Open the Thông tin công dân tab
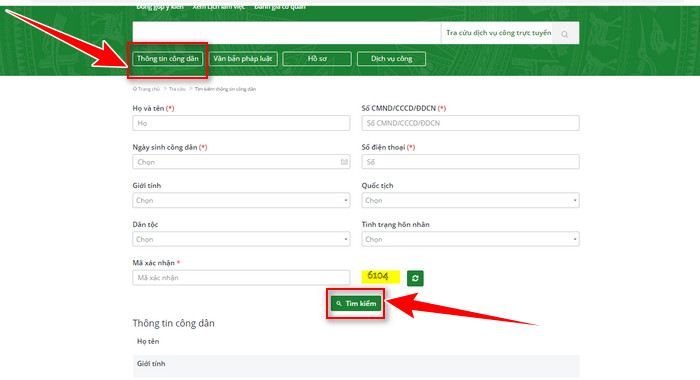 pos(167,58)
